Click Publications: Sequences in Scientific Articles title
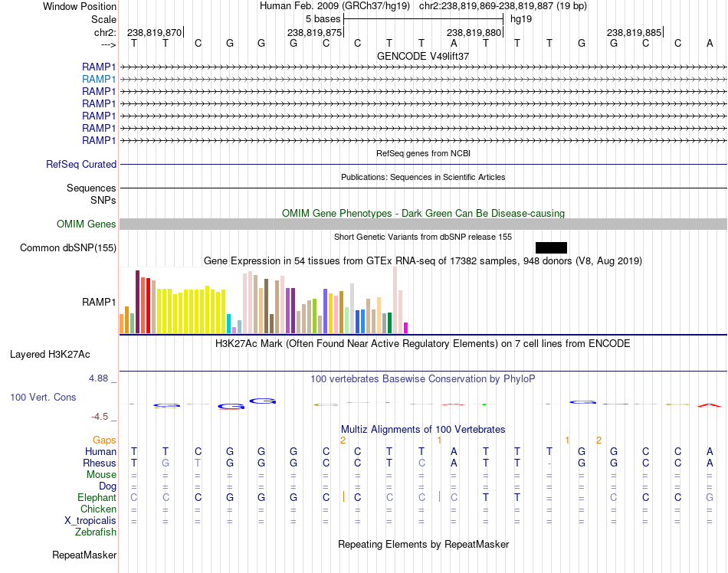Viewport: 728px width, 573px height. [x=423, y=177]
